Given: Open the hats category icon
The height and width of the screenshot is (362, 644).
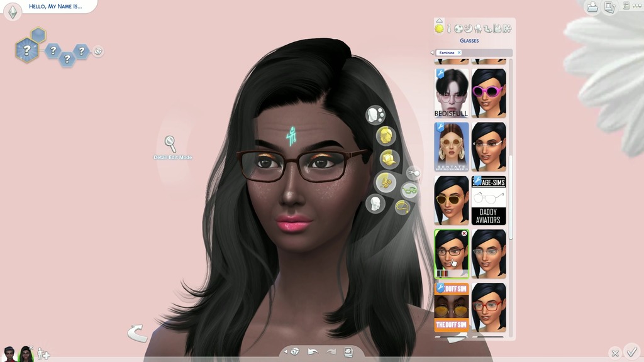Looking at the screenshot, I should pos(389,158).
